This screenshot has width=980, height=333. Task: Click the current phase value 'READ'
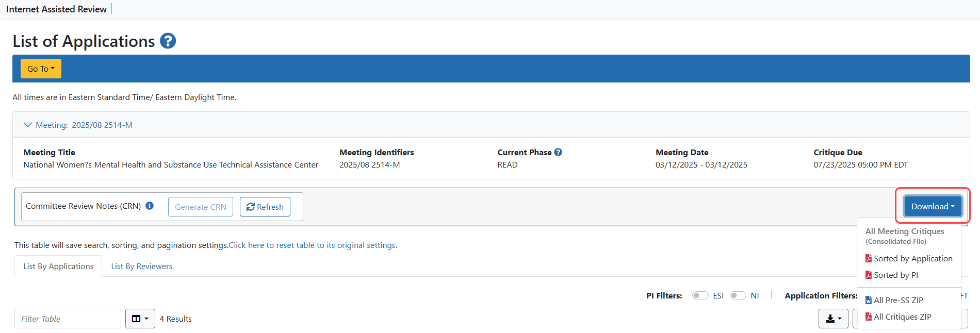click(x=508, y=164)
